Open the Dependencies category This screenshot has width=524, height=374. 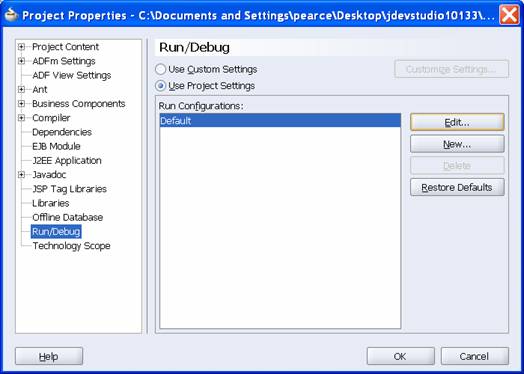click(x=62, y=132)
